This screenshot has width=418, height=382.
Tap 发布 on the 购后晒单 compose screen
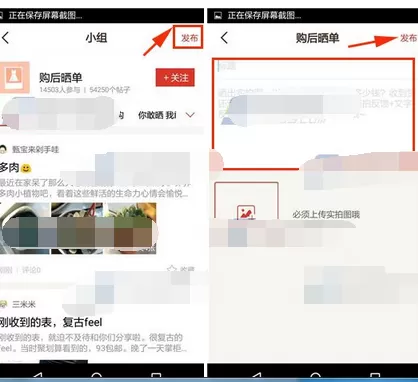click(408, 38)
